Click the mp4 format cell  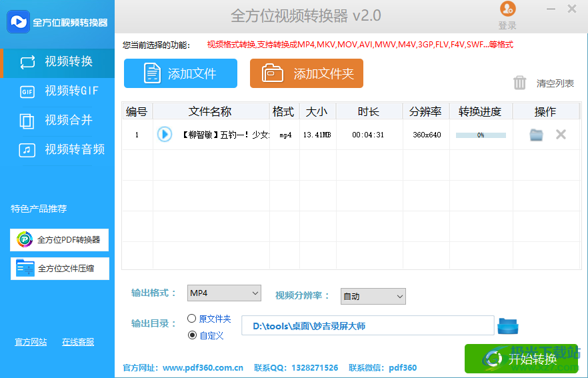click(285, 135)
